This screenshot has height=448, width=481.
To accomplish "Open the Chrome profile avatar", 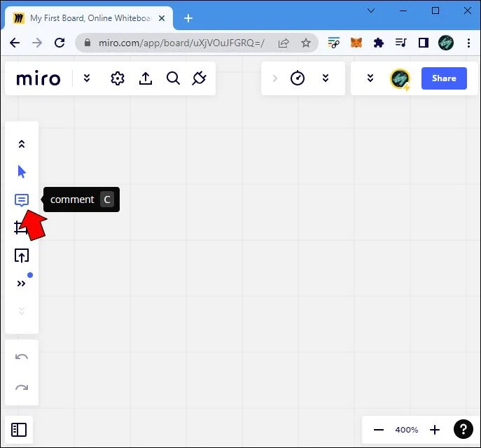I will coord(446,43).
